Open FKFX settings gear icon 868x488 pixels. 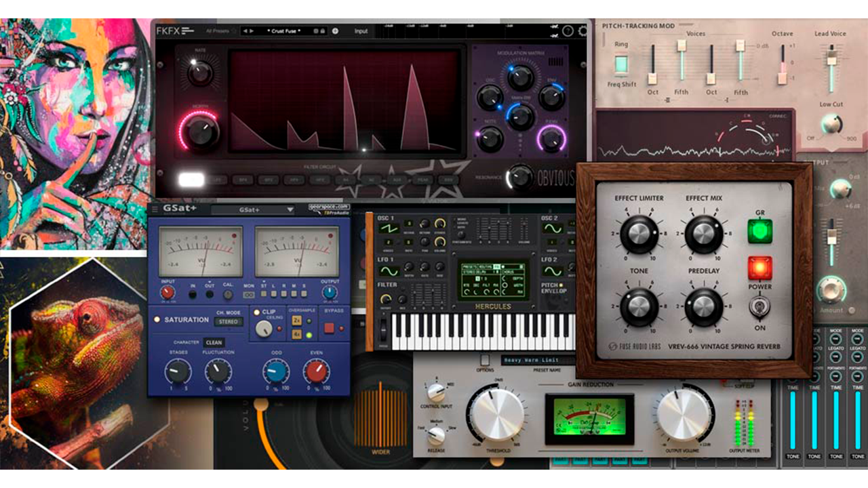pos(584,31)
